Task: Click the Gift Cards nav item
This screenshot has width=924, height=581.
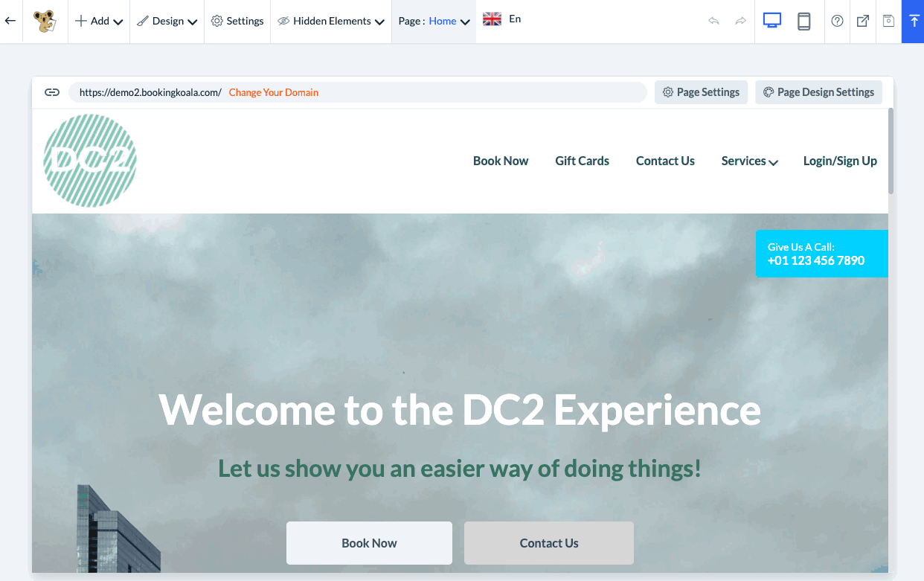Action: 582,161
